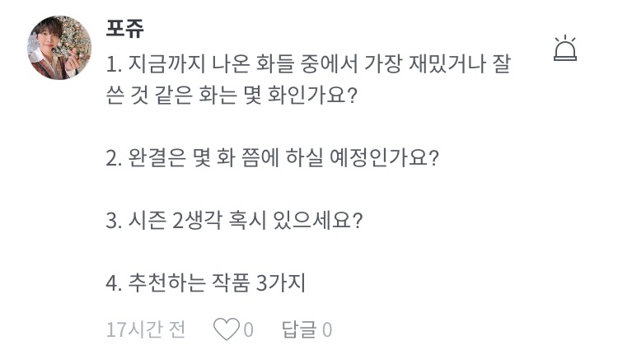Image resolution: width=618 pixels, height=364 pixels.
Task: Click the number 2. before 완결은
Action: click(115, 158)
